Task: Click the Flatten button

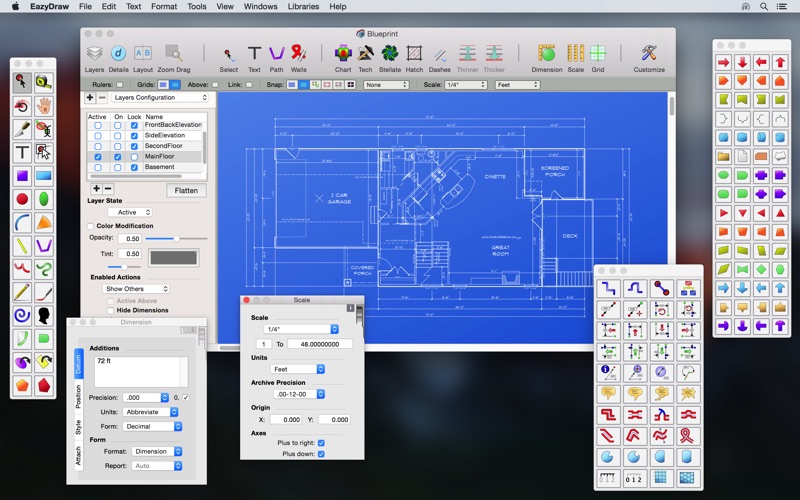Action: pyautogui.click(x=186, y=190)
